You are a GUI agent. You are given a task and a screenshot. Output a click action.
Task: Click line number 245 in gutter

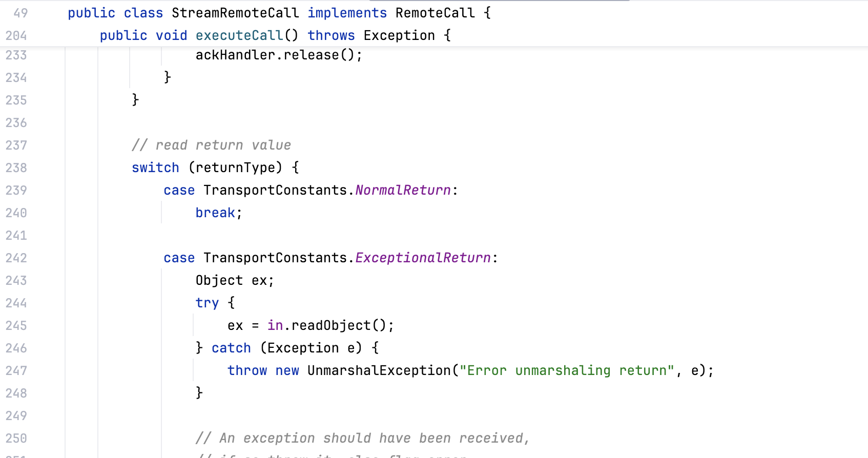16,325
